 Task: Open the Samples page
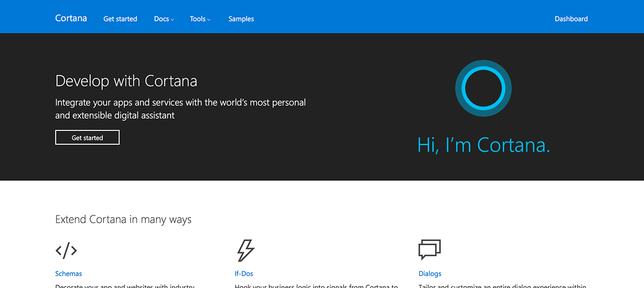click(x=241, y=19)
